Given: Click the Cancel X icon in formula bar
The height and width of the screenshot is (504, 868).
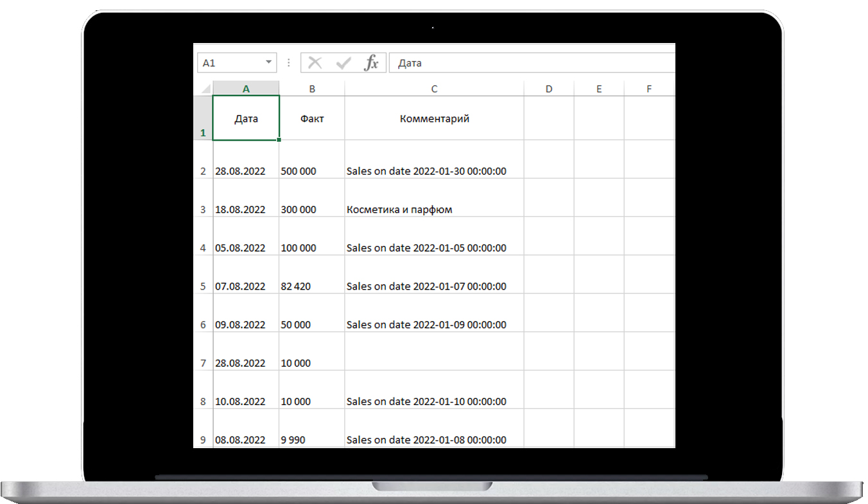Looking at the screenshot, I should pyautogui.click(x=315, y=63).
